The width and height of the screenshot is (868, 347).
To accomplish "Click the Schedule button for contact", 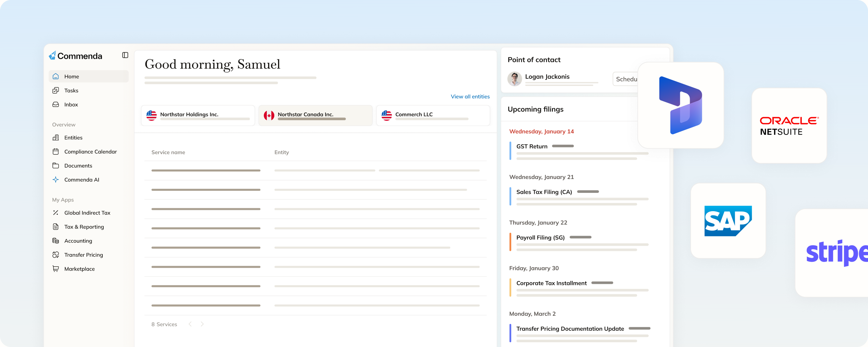I will point(626,79).
